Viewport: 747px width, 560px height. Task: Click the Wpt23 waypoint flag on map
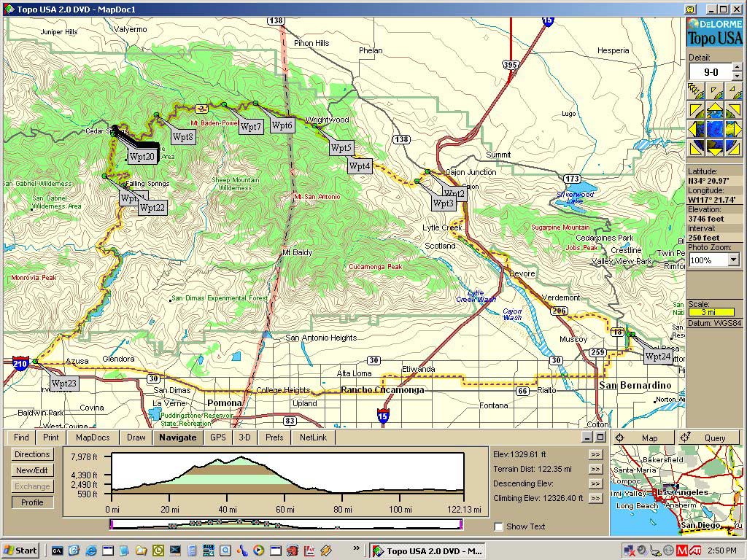coord(36,362)
